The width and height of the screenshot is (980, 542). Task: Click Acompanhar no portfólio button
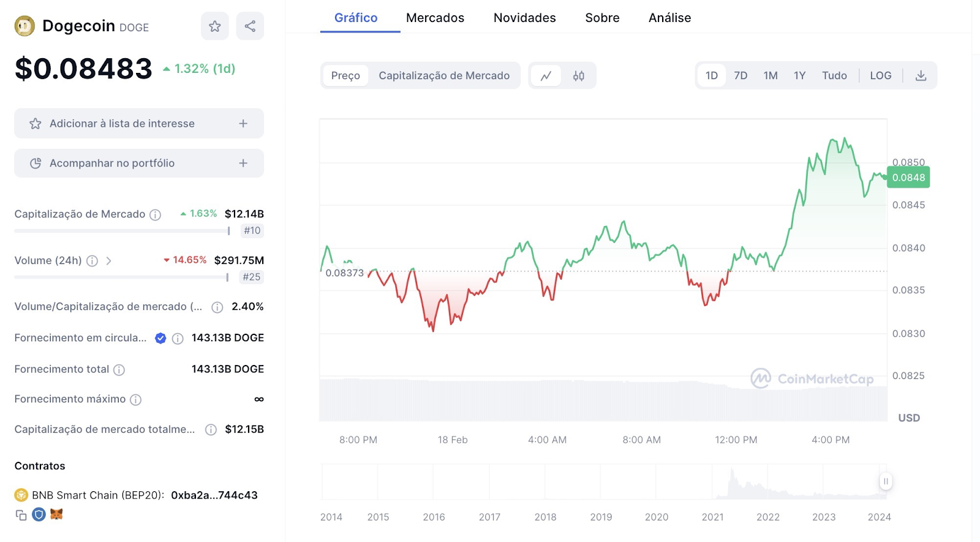click(139, 164)
